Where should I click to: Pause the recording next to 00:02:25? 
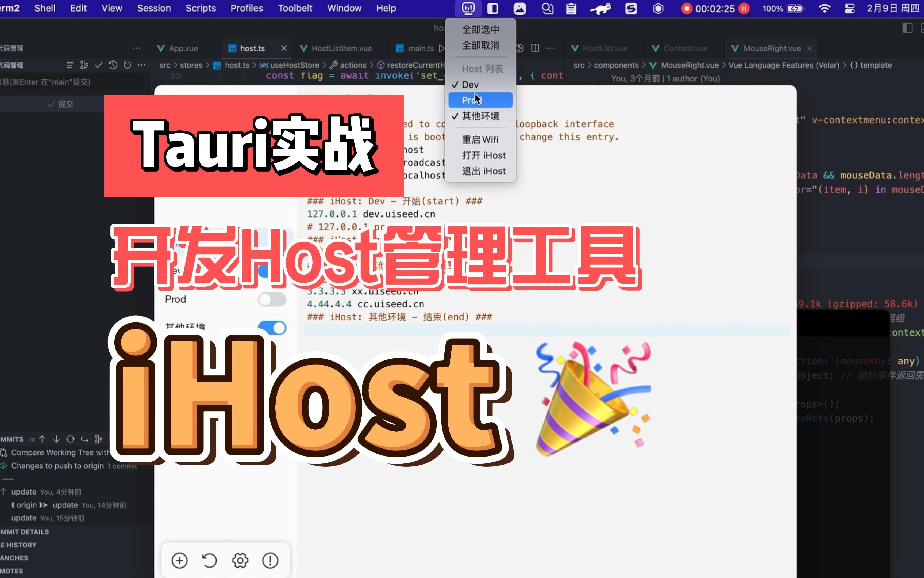click(744, 8)
